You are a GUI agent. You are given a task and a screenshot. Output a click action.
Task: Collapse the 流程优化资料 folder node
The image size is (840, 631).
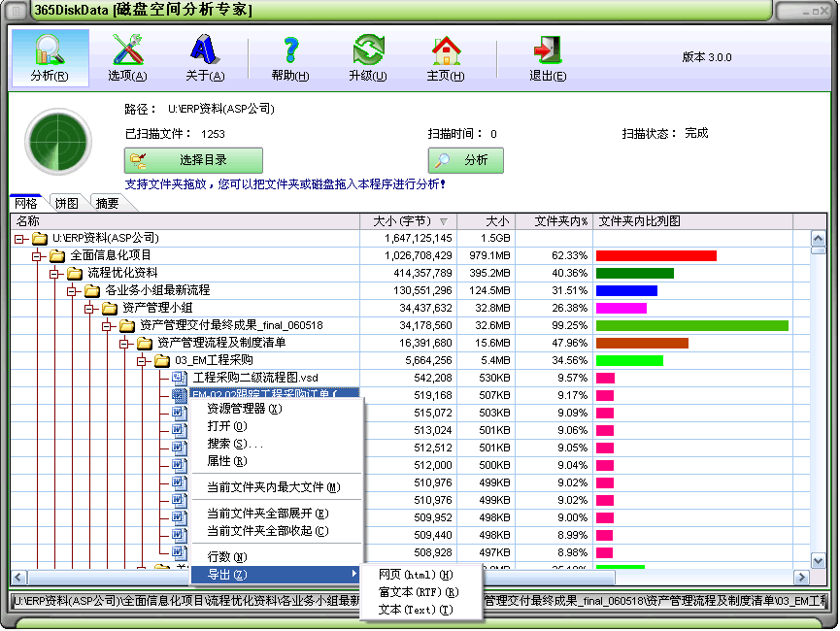[54, 275]
